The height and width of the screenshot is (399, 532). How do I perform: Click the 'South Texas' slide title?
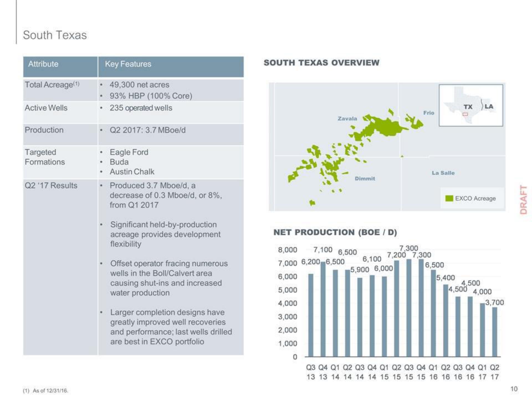(x=55, y=35)
